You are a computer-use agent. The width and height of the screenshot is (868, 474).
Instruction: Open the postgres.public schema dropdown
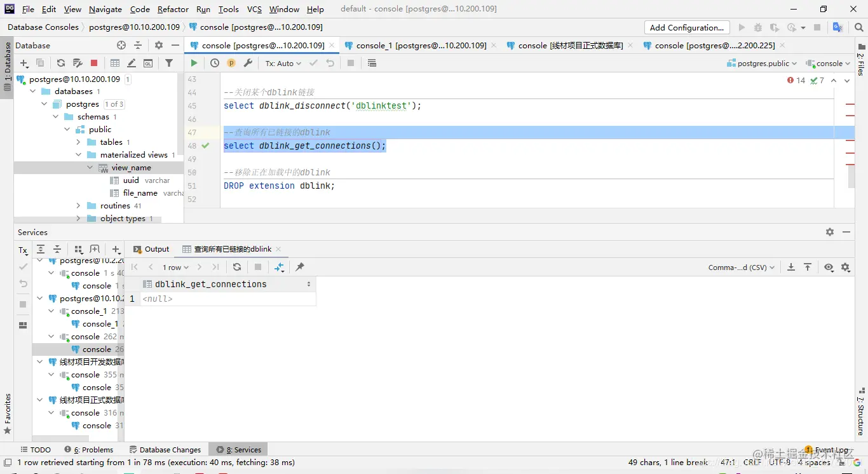click(x=762, y=63)
